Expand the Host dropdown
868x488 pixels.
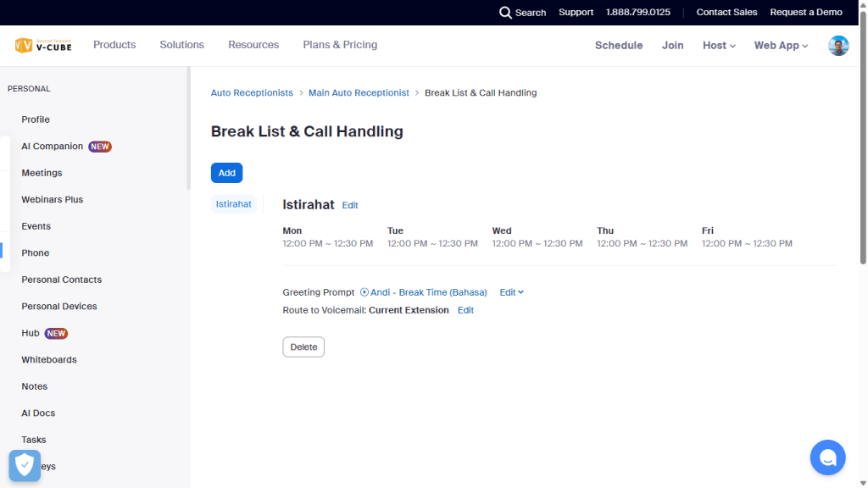pyautogui.click(x=718, y=45)
